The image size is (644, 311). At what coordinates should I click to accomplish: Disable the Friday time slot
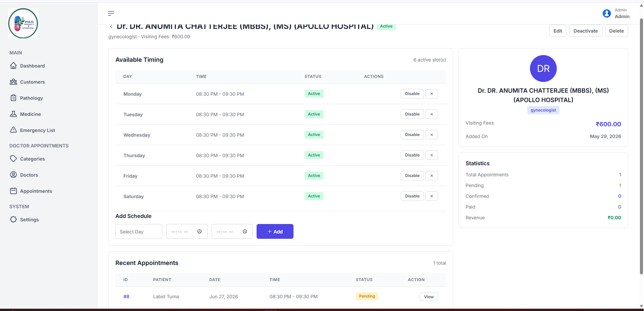412,176
